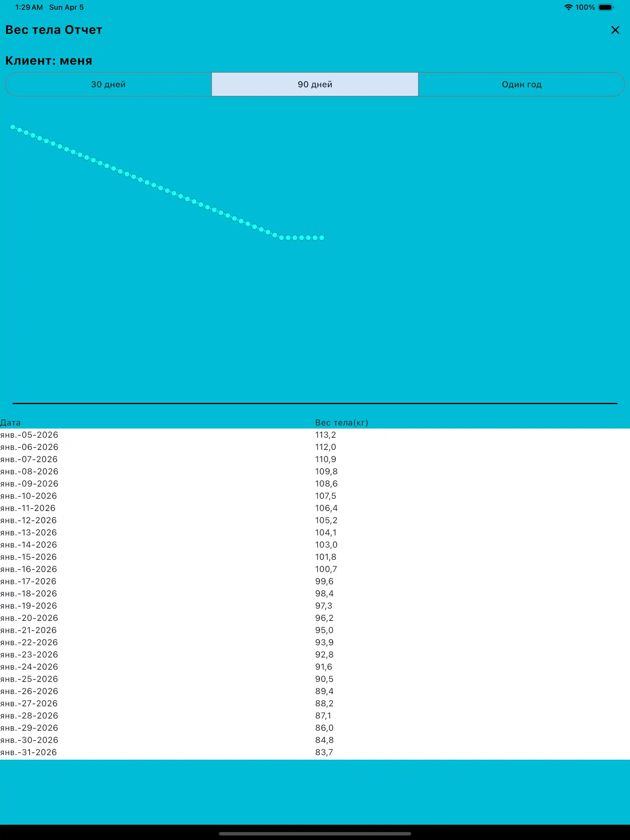Click the time in status bar
630x840 pixels.
coord(29,7)
